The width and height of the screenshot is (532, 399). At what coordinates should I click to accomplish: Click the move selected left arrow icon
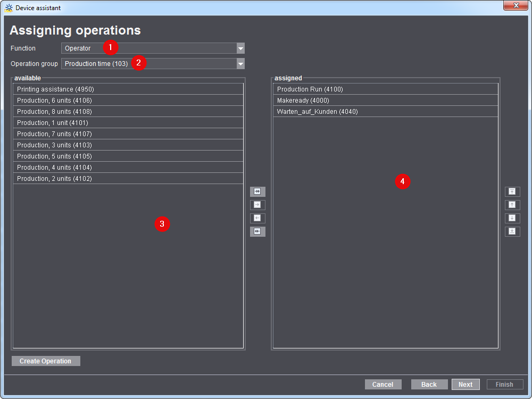257,218
